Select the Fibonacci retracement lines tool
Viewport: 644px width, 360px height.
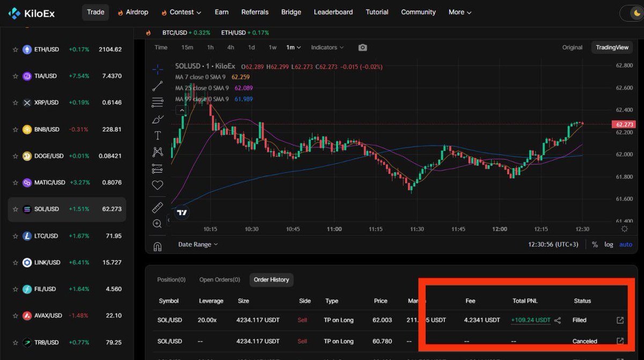(157, 102)
